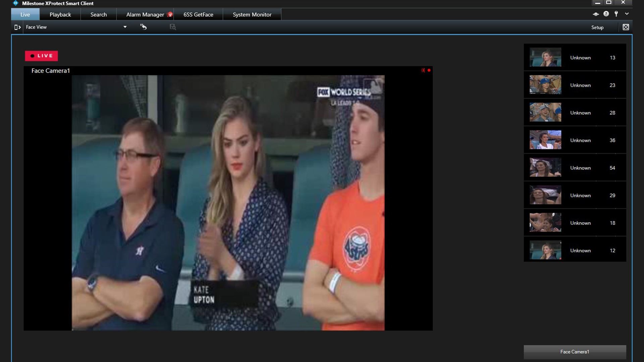The width and height of the screenshot is (644, 362).
Task: Select face thumbnail in row with 54
Action: coord(545,167)
